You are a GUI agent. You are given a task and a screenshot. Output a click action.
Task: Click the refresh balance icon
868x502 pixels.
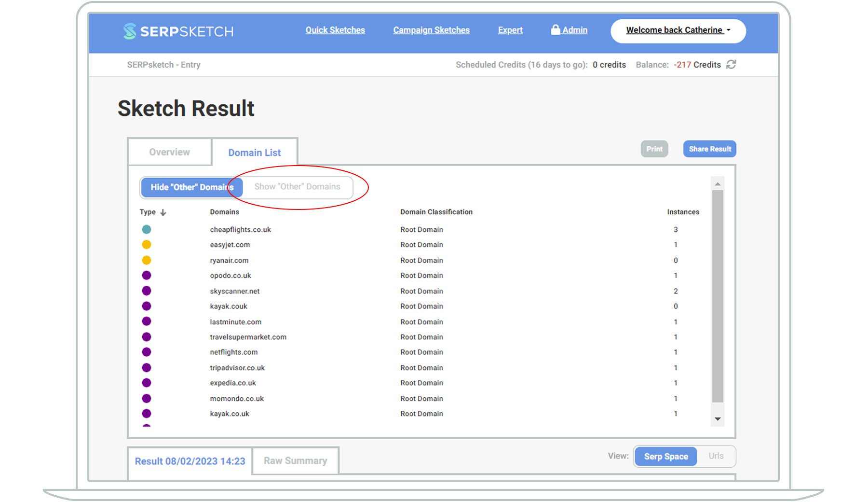pyautogui.click(x=731, y=65)
